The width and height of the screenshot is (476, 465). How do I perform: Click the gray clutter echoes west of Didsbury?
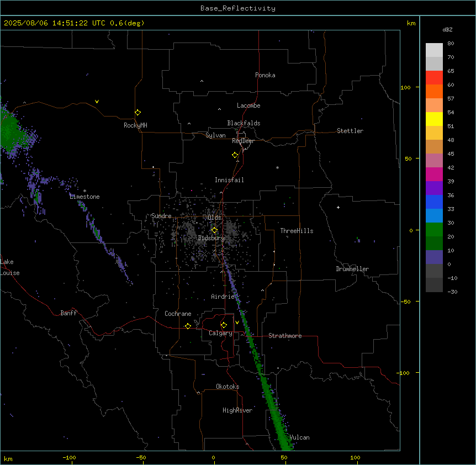(191, 233)
